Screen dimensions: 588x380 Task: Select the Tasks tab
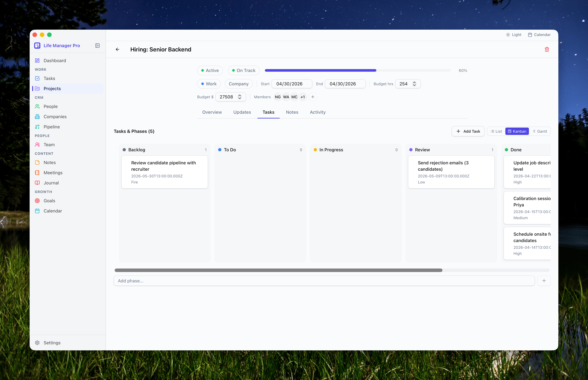click(269, 112)
